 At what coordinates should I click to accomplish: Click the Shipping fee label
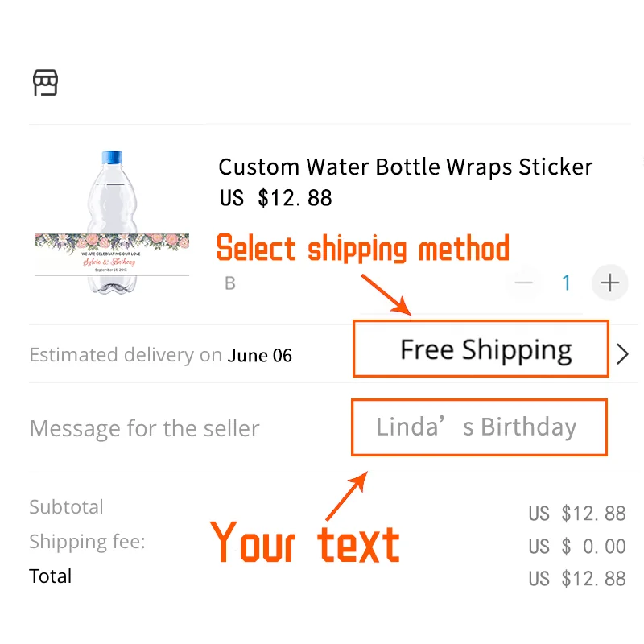[x=87, y=542]
